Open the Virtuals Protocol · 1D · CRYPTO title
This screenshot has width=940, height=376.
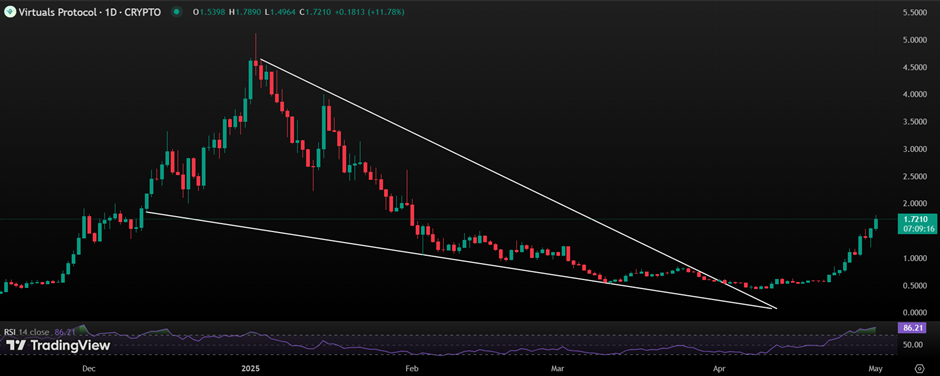[90, 11]
